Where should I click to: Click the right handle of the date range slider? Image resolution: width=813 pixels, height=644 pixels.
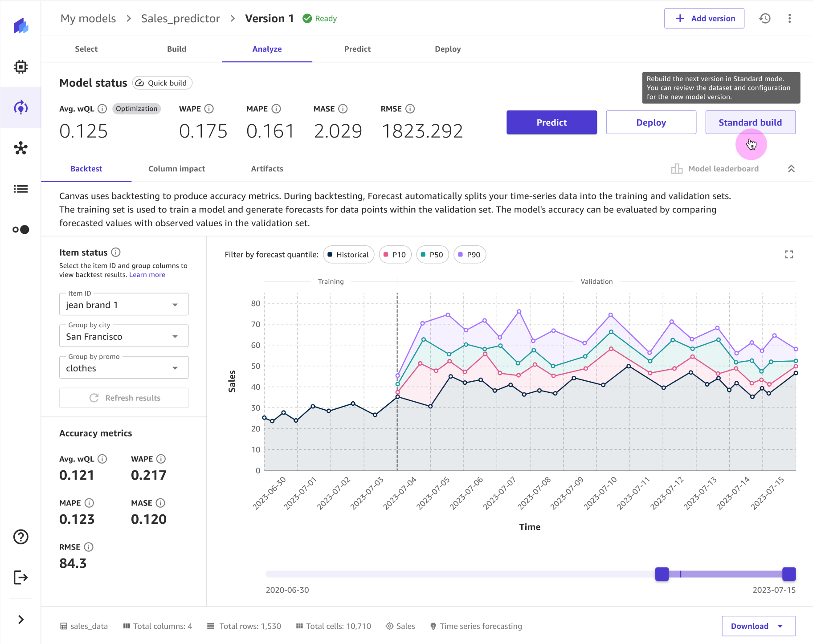pyautogui.click(x=788, y=575)
